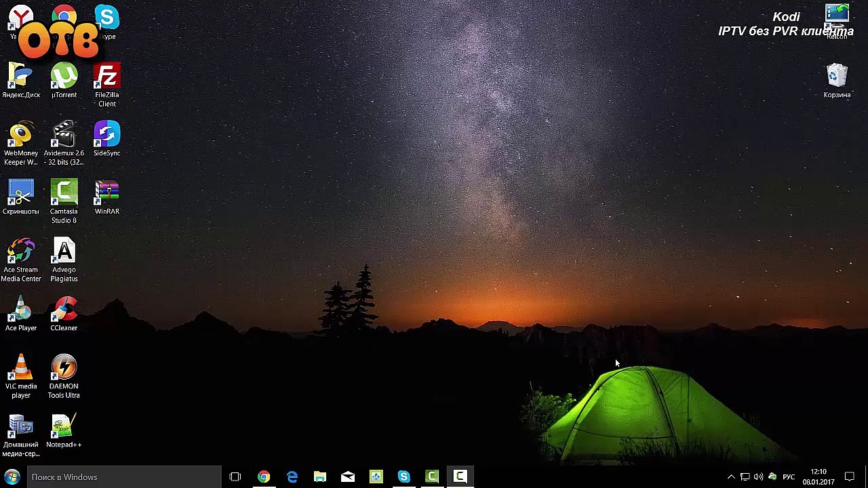Open the Mail app from the taskbar
868x488 pixels.
pyautogui.click(x=348, y=477)
